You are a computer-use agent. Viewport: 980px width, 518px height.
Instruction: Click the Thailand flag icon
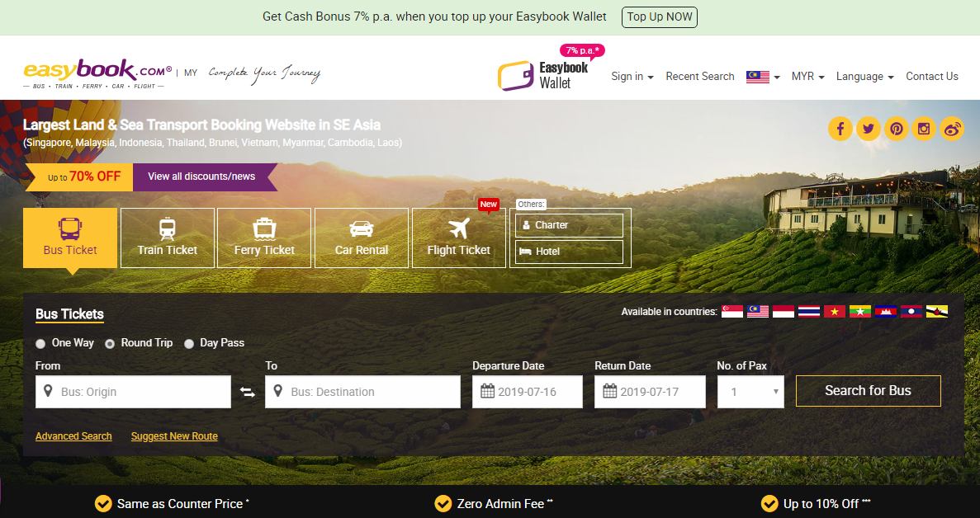pos(809,312)
